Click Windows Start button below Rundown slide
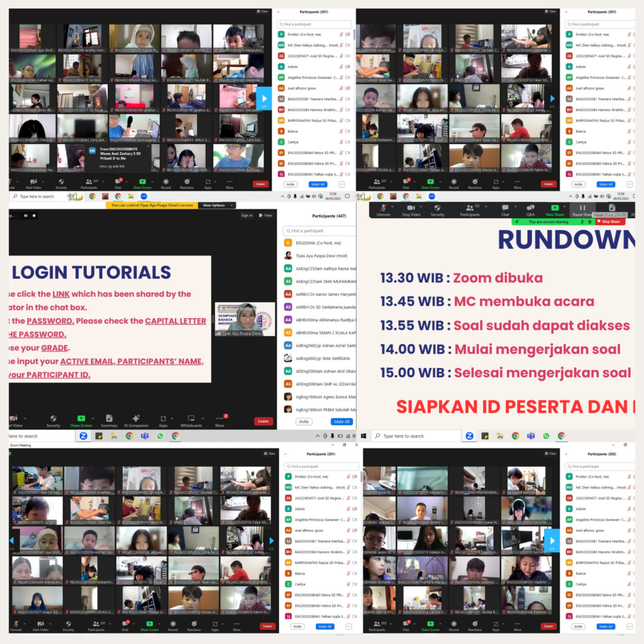The height and width of the screenshot is (644, 644). [x=364, y=436]
